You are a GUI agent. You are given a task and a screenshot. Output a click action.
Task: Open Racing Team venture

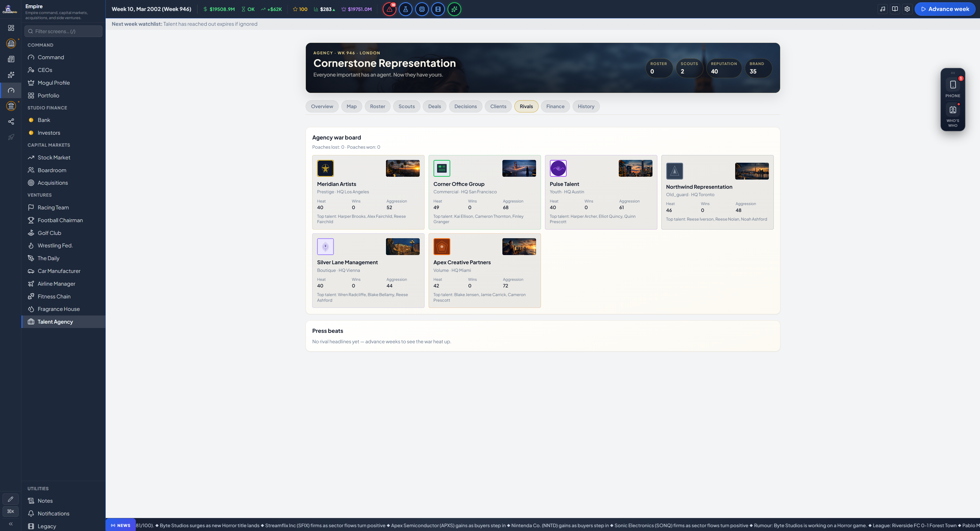(63, 208)
